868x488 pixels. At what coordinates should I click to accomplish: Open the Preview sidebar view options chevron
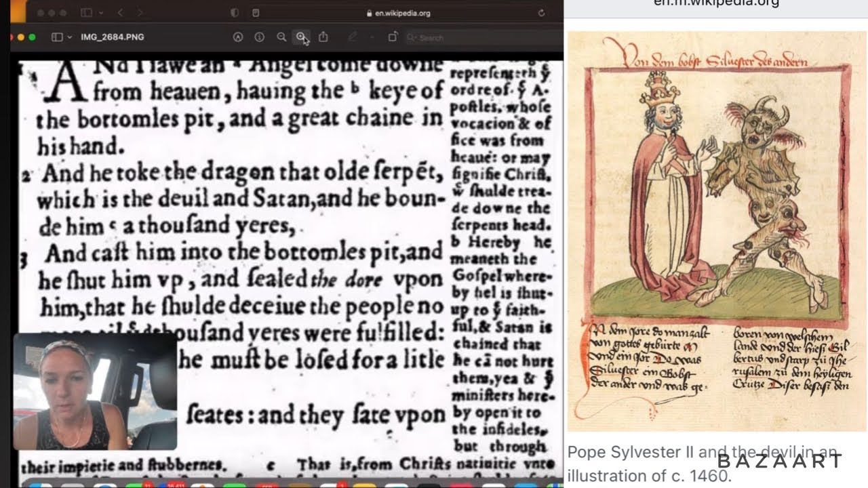69,37
